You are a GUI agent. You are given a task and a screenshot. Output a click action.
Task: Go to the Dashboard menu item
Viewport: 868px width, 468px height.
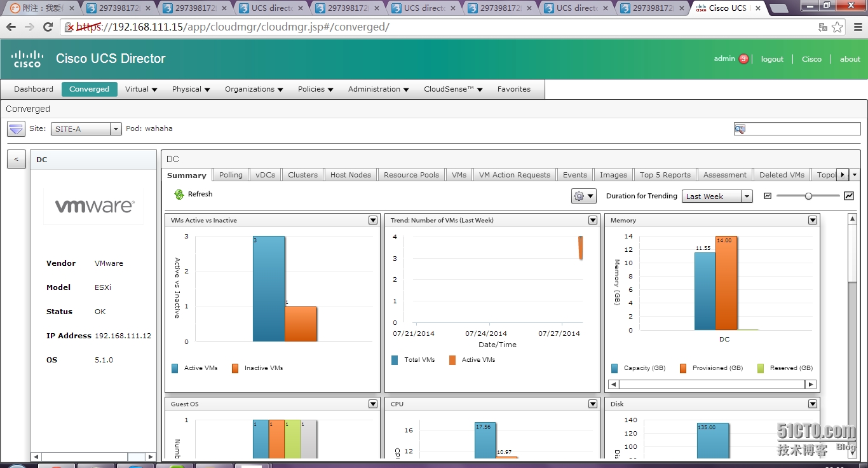(34, 89)
